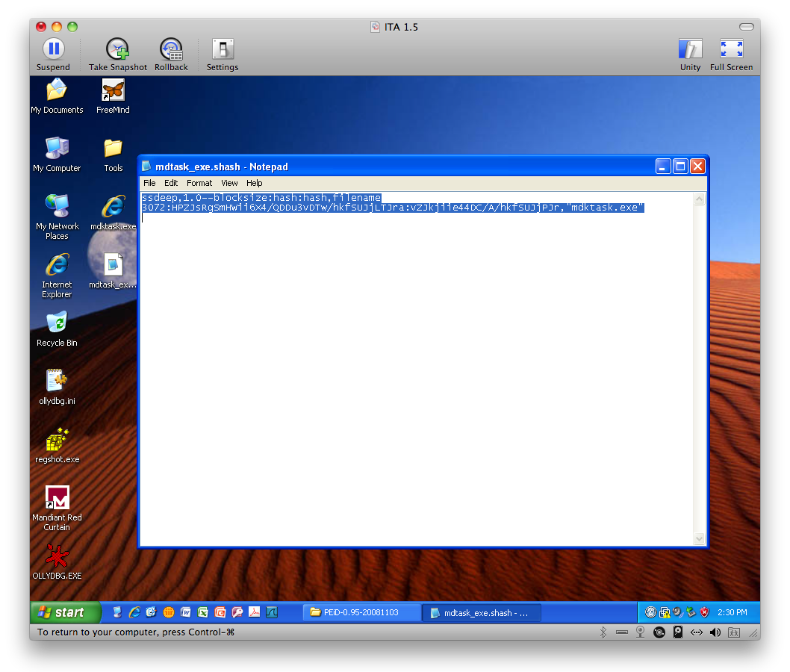
Task: Open the Format menu in Notepad
Action: click(199, 183)
